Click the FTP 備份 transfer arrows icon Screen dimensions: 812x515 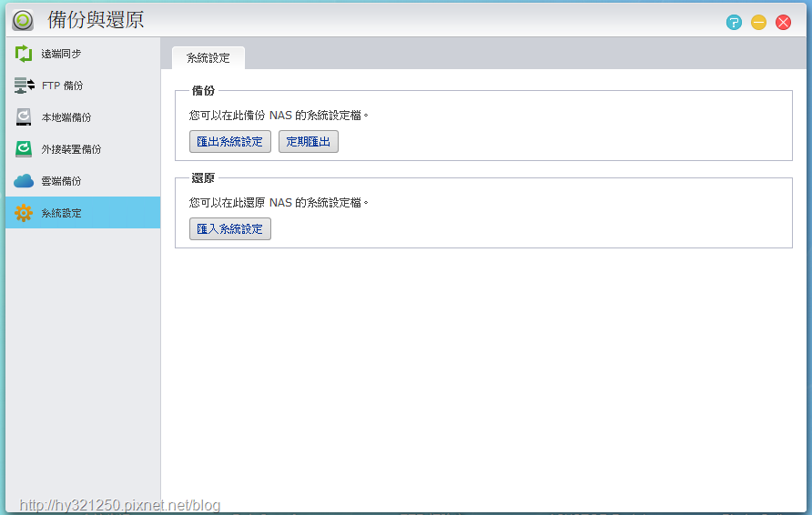(x=24, y=86)
